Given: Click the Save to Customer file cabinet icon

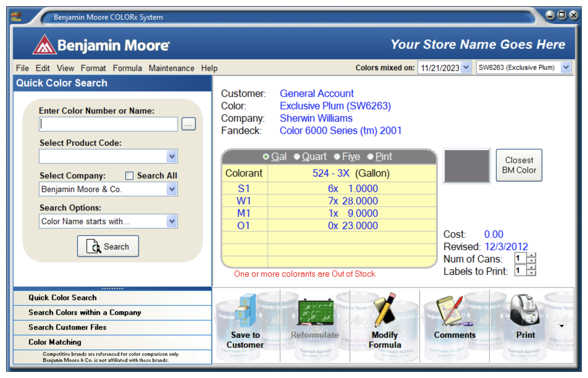Looking at the screenshot, I should click(246, 310).
